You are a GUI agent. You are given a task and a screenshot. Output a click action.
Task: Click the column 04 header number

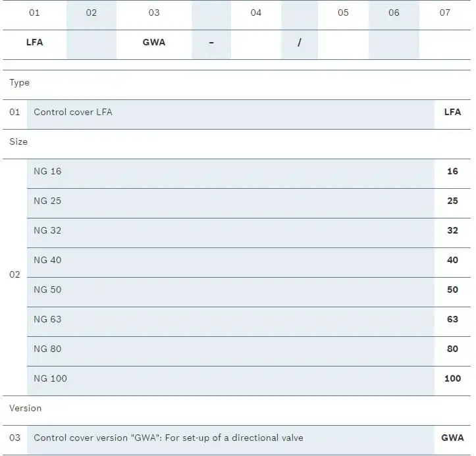pyautogui.click(x=256, y=13)
